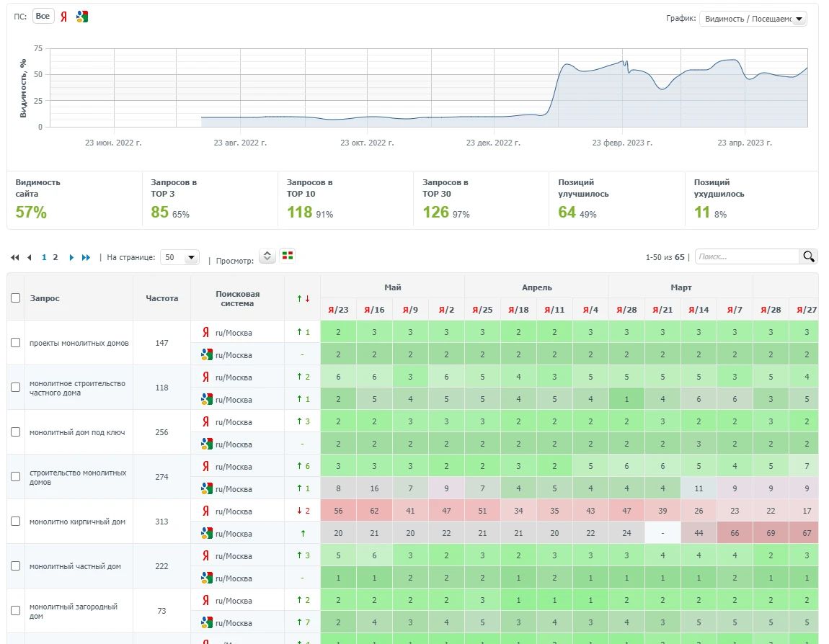Image resolution: width=829 pixels, height=644 pixels.
Task: Click the 'Я/16' date column header
Action: coord(374,310)
